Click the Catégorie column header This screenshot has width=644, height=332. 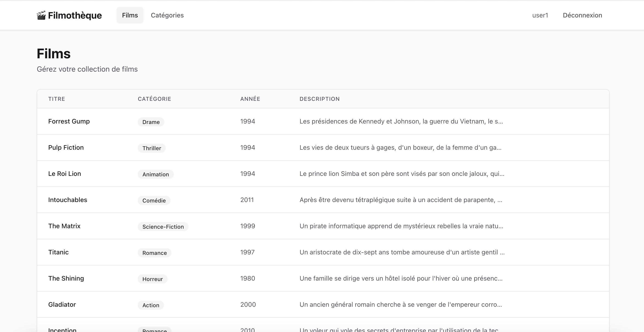[x=154, y=99]
